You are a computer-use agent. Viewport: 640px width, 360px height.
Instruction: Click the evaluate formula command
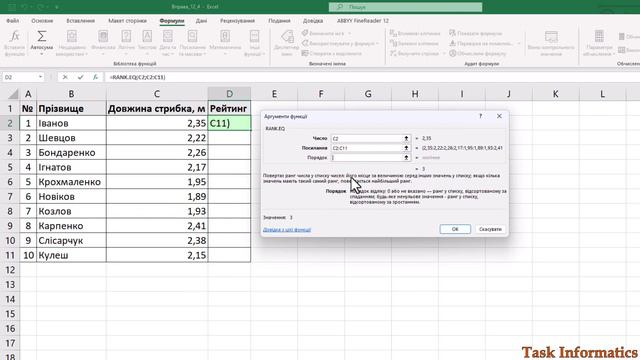pos(478,53)
